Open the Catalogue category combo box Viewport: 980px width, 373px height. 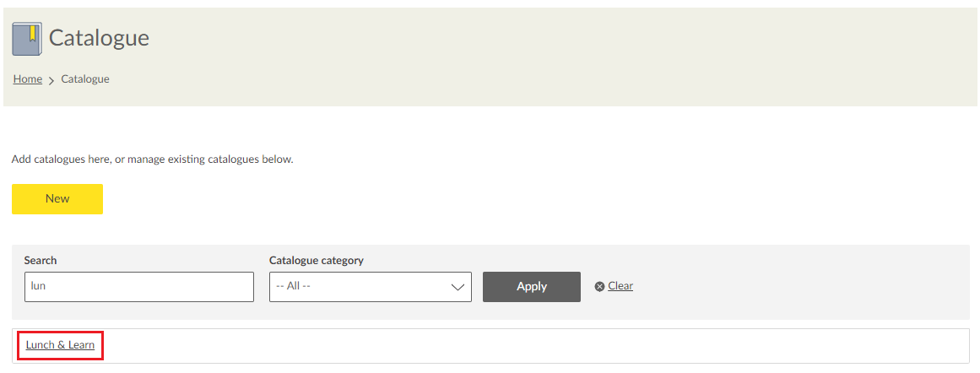370,287
